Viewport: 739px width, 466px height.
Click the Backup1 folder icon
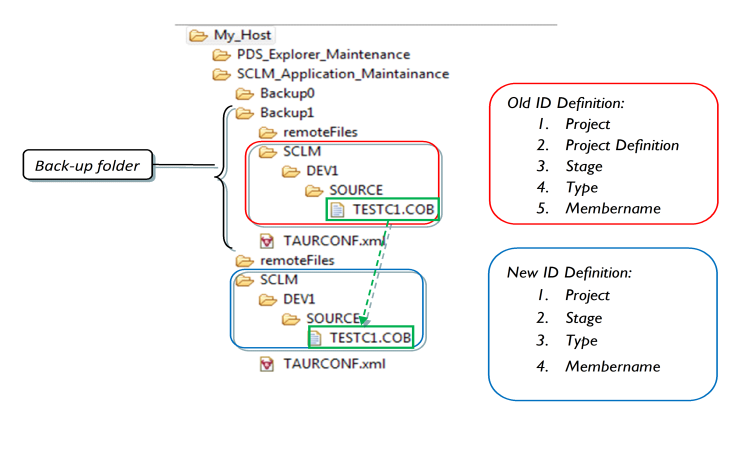pos(243,112)
